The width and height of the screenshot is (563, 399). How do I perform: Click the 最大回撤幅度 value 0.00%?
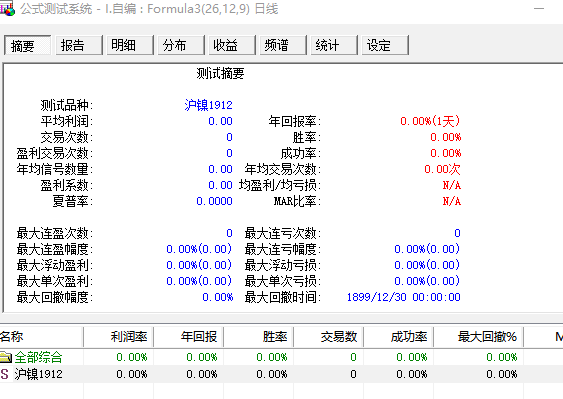click(218, 297)
